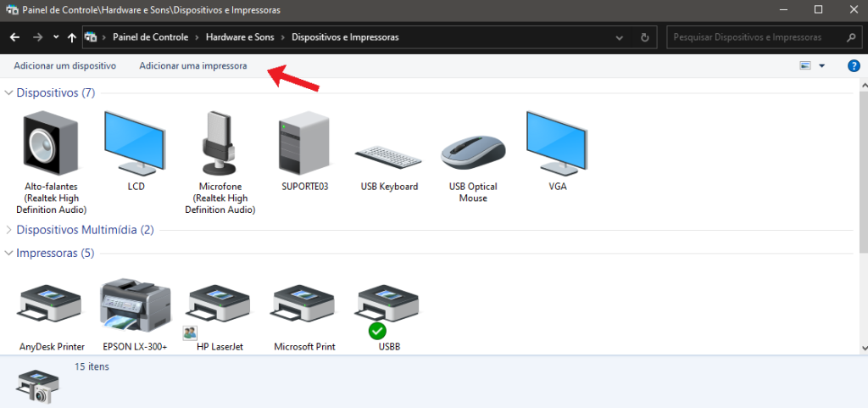868x408 pixels.
Task: Click Adicionar uma impressora
Action: [193, 65]
